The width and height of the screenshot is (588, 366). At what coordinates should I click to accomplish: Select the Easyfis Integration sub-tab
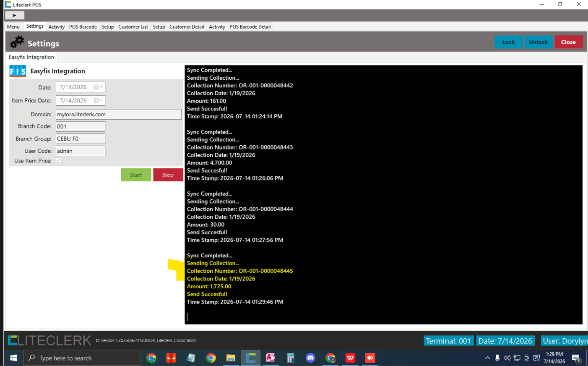pos(31,57)
